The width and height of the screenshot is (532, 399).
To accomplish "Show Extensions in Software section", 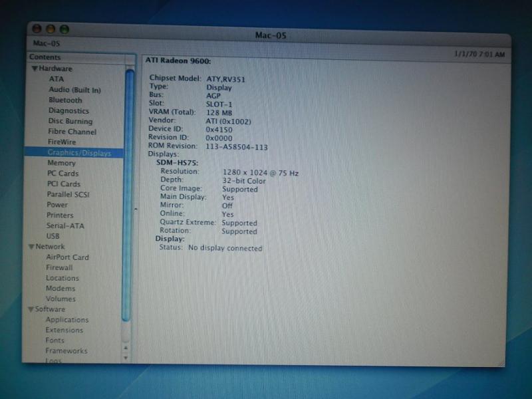I will (x=64, y=330).
